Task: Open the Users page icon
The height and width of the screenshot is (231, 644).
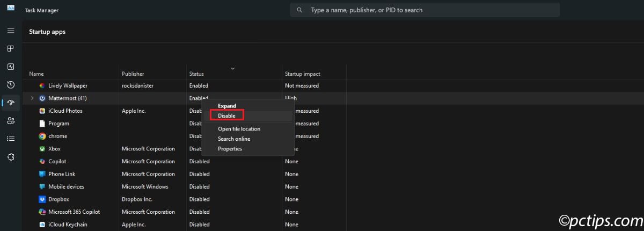Action: (11, 120)
